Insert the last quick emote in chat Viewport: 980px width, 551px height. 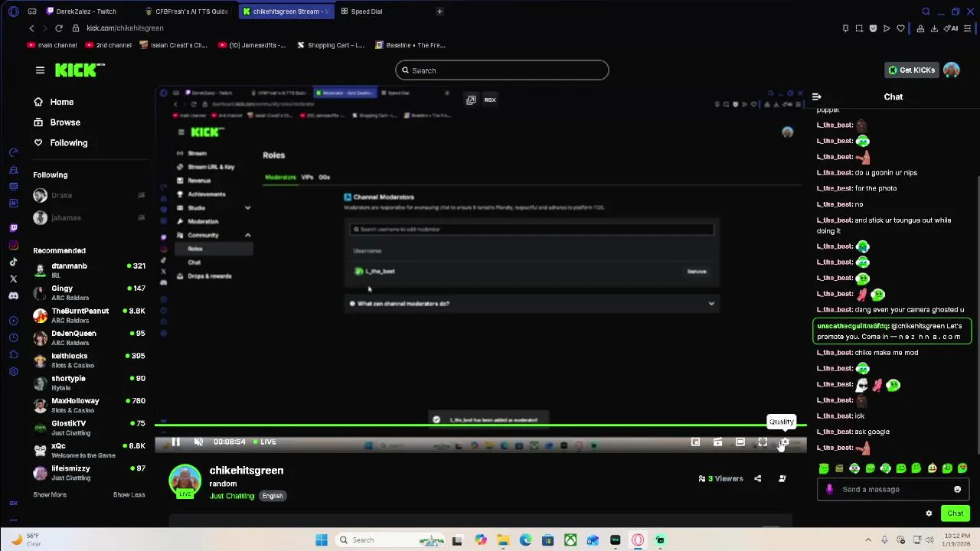click(x=962, y=468)
